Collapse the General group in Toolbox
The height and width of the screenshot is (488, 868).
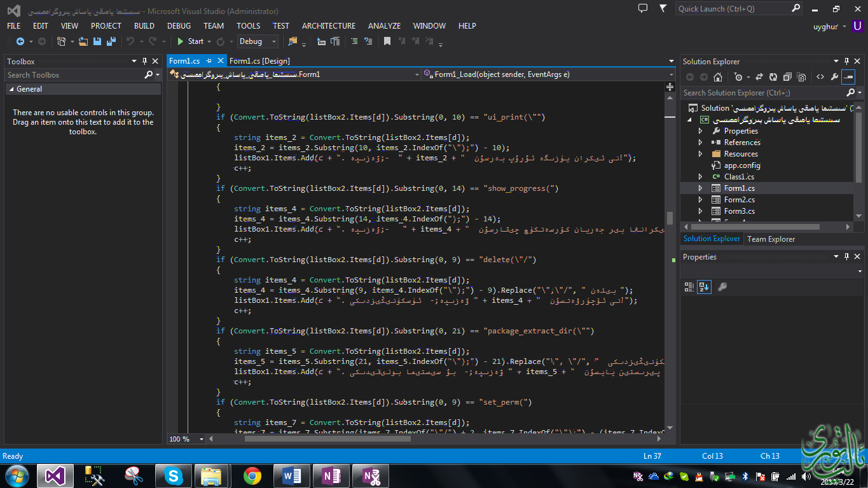pyautogui.click(x=11, y=89)
